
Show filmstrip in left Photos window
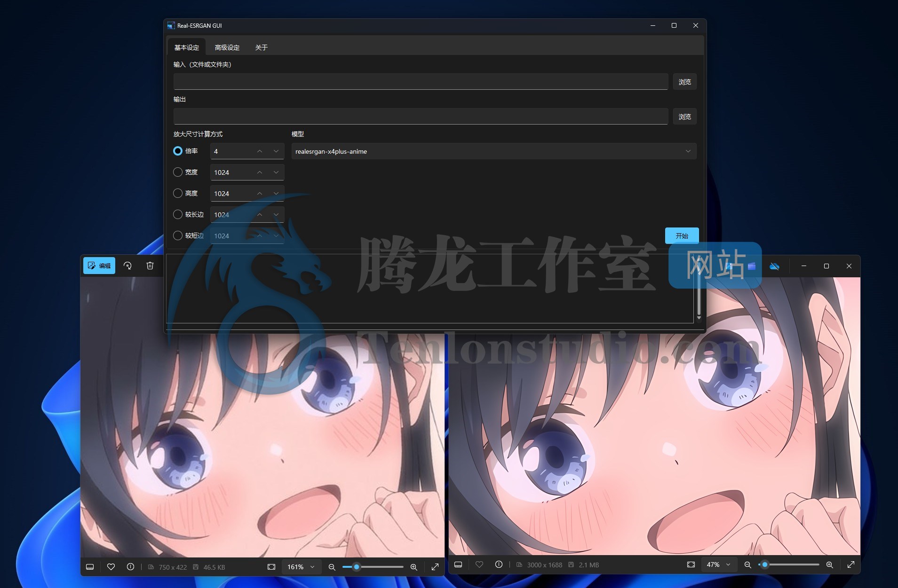[x=90, y=567]
